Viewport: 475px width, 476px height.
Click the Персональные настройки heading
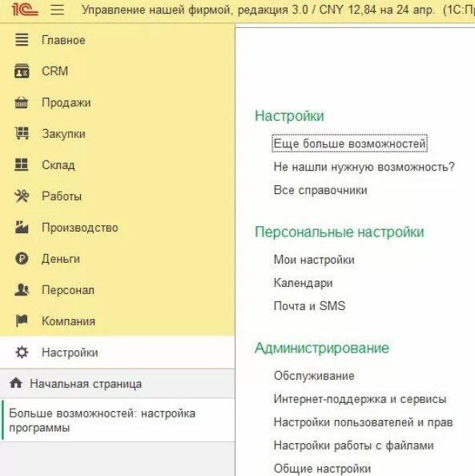click(x=339, y=232)
